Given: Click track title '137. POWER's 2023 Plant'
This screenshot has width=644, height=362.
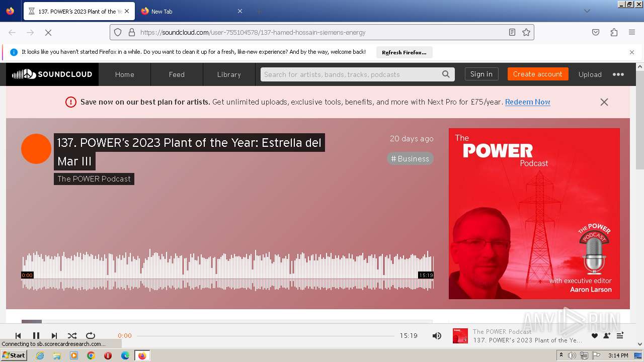Looking at the screenshot, I should click(189, 152).
